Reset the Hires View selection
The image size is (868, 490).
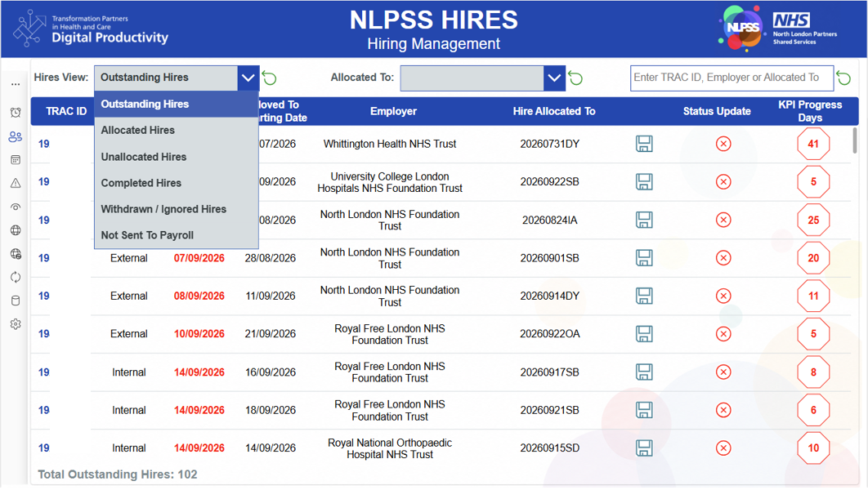270,78
